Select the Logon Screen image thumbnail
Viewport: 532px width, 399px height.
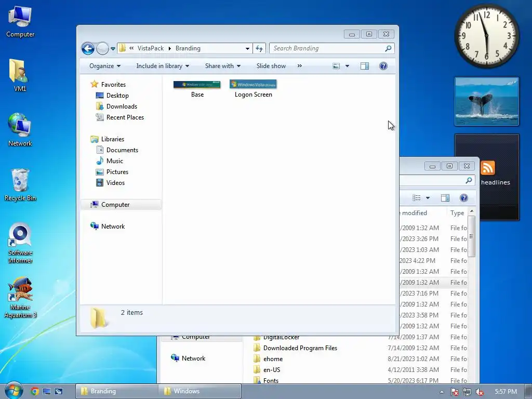(x=253, y=89)
